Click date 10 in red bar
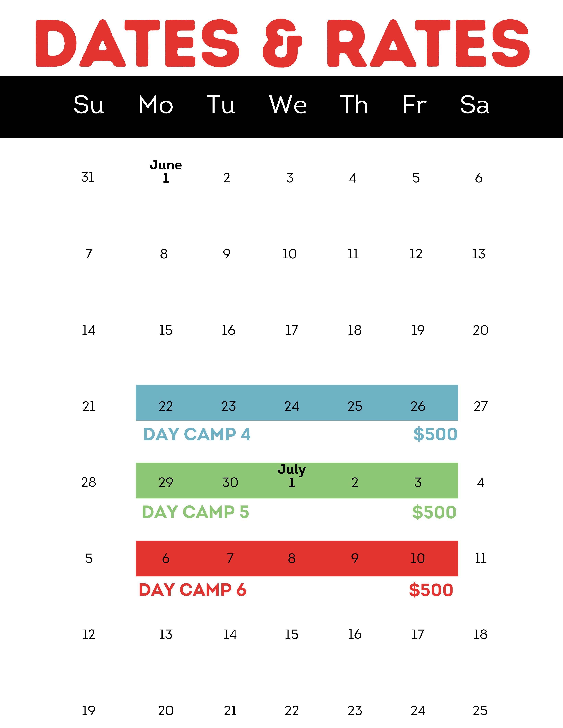Viewport: 563px width, 728px height. [418, 558]
